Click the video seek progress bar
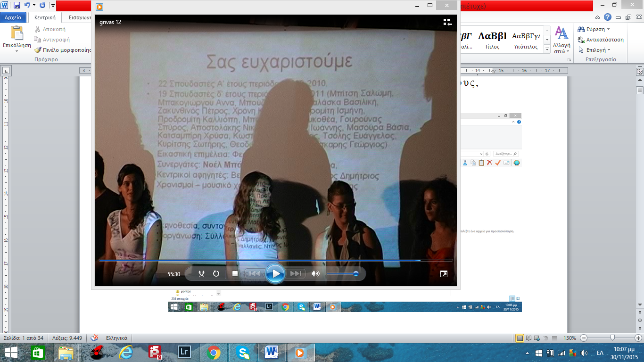 pos(276,260)
